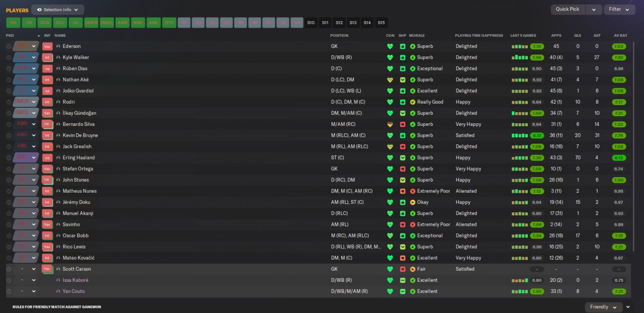This screenshot has height=313, width=644.
Task: Click Bernardo Silva's orange condition heart icon
Action: tap(389, 124)
